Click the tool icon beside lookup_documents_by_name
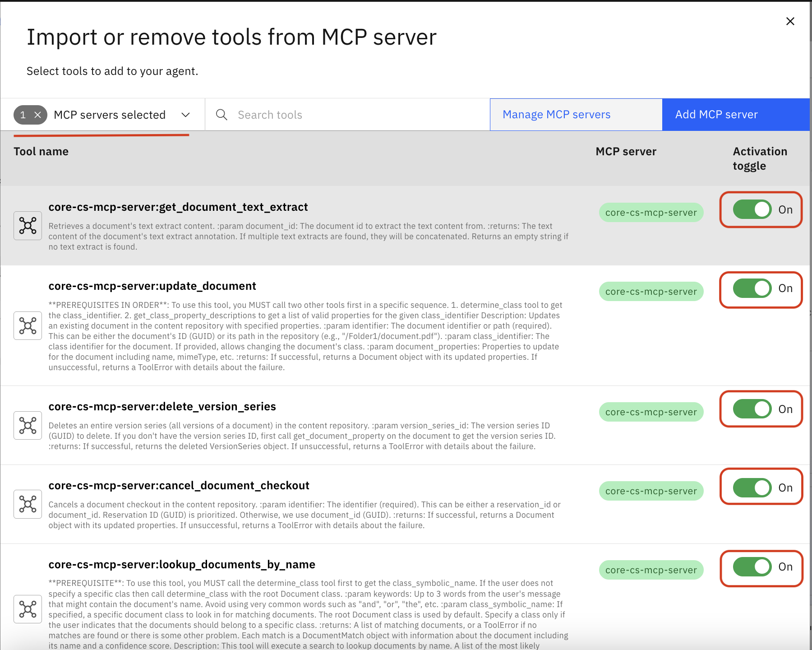The height and width of the screenshot is (650, 812). [x=28, y=609]
